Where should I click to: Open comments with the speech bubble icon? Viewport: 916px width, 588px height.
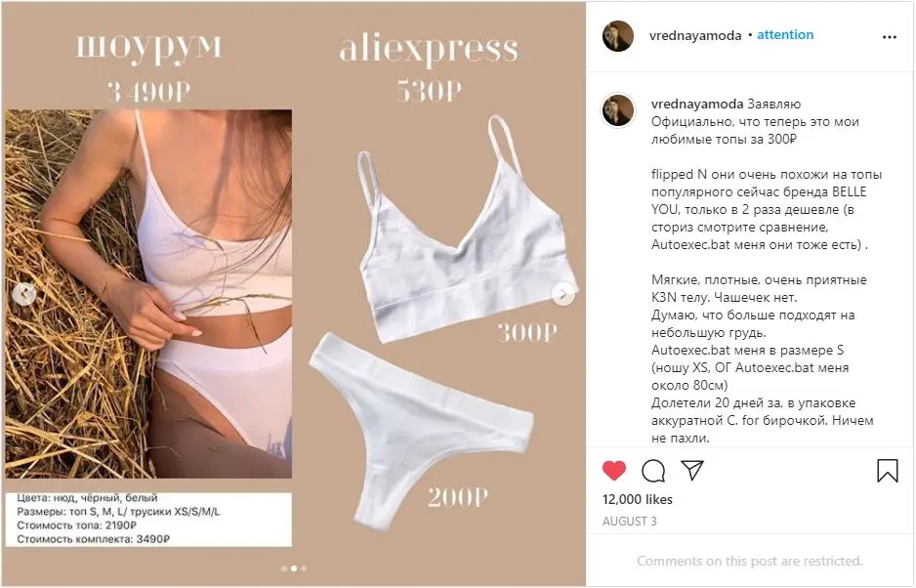pyautogui.click(x=653, y=471)
